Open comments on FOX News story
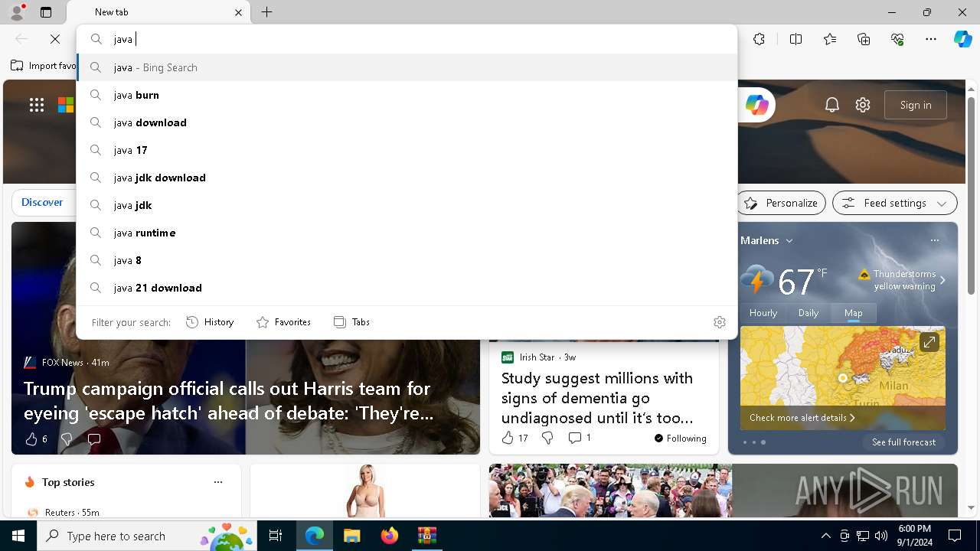 click(94, 439)
